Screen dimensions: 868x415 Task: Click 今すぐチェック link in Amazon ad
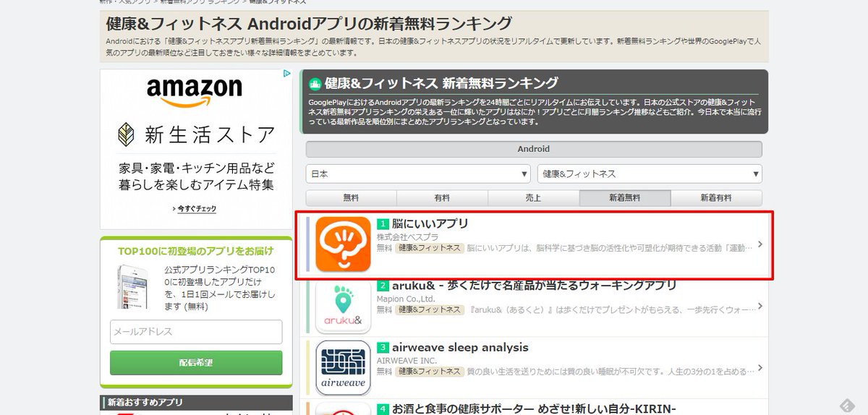pyautogui.click(x=196, y=209)
